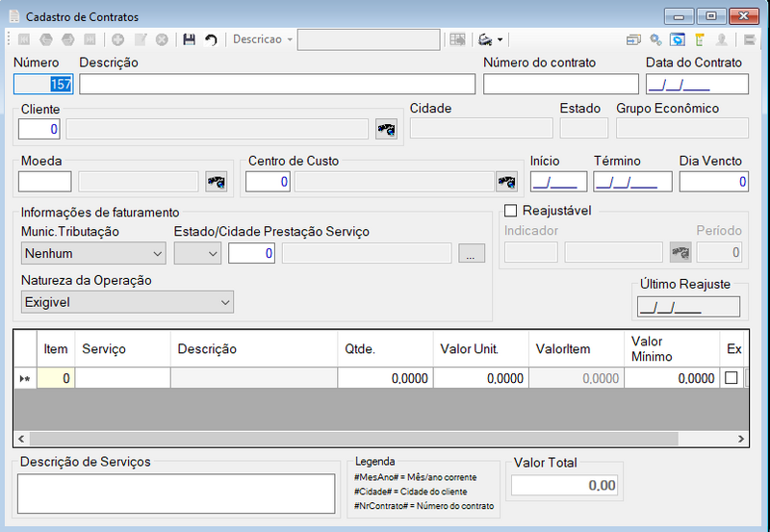Screen dimensions: 770x532
Task: Click the Serviço cell in the new row
Action: 123,378
